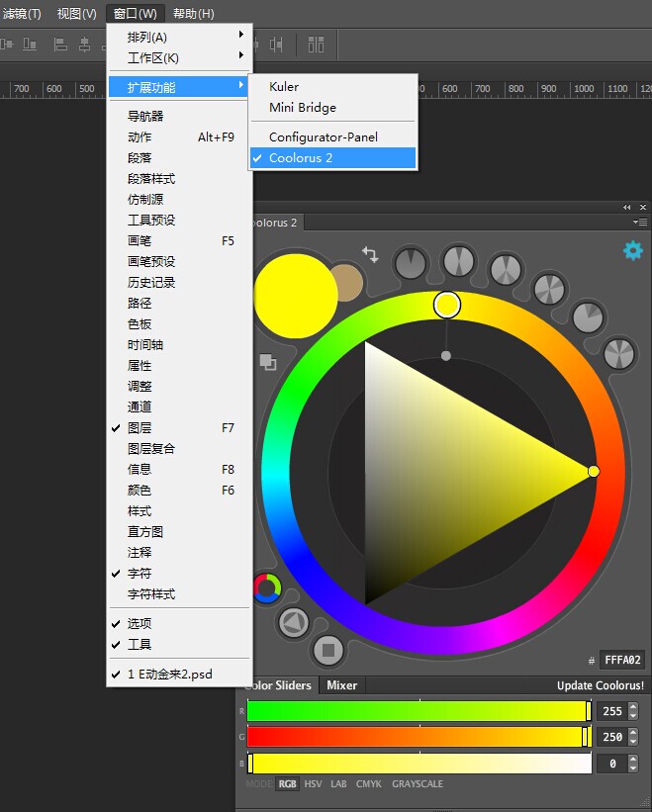Increase the B value with stepper up arrow
Screen dimensions: 652x812
click(633, 759)
